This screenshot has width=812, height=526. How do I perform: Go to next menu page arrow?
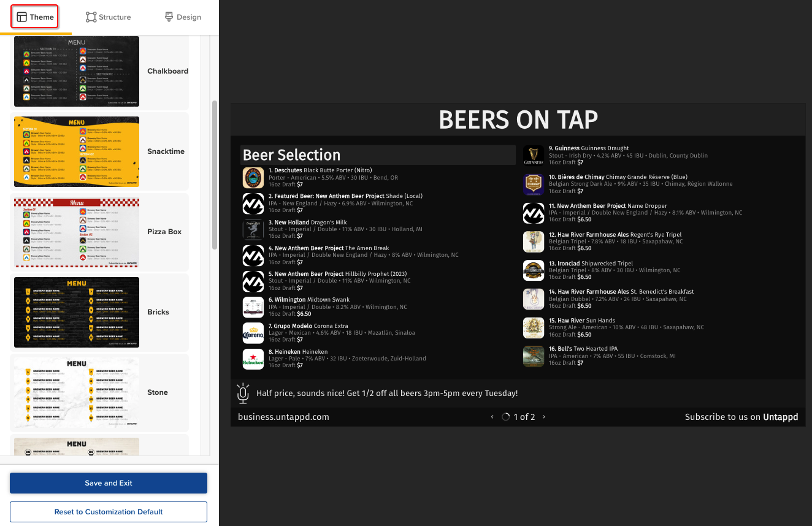pos(544,417)
